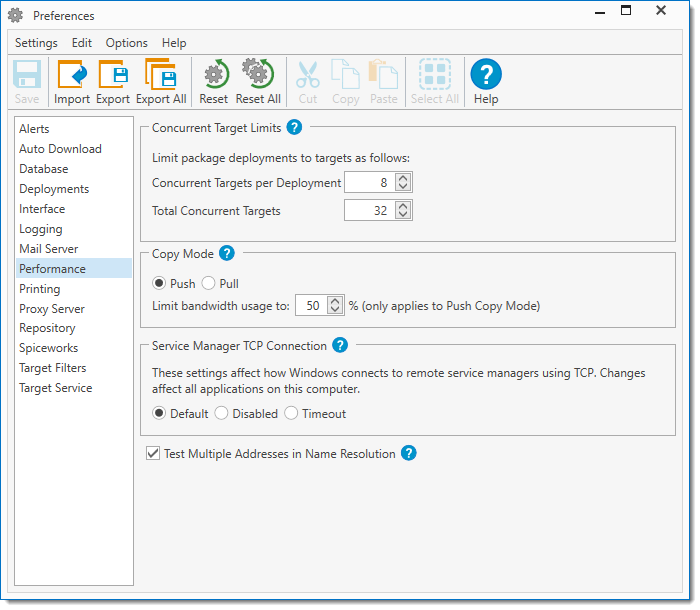The width and height of the screenshot is (700, 610).
Task: Click help icon for Service Manager TCP Connection
Action: pyautogui.click(x=340, y=345)
